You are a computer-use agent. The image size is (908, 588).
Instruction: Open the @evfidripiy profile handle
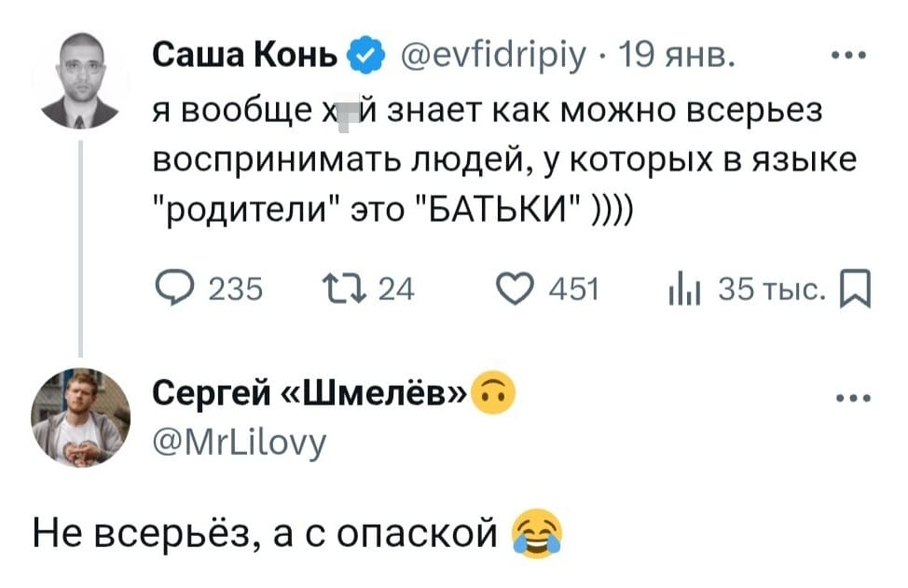point(494,55)
